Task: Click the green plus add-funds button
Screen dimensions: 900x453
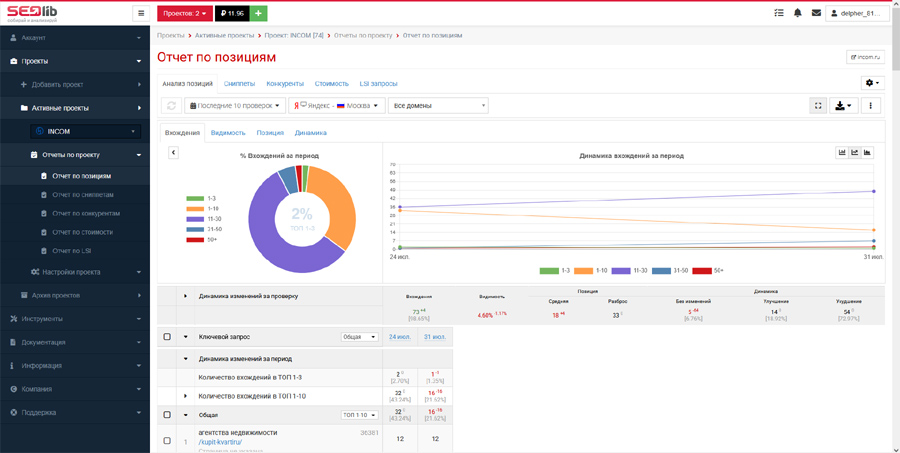Action: point(258,13)
